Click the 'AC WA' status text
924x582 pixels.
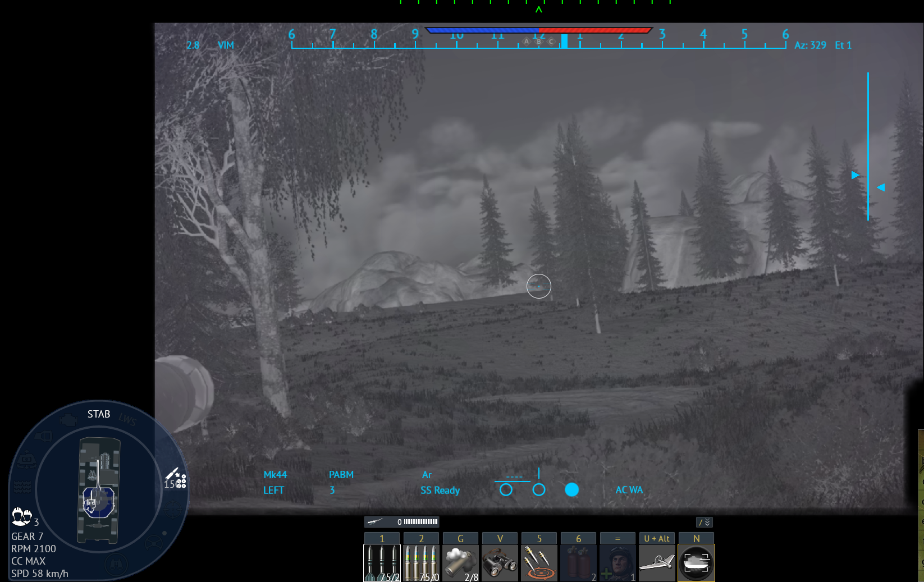point(629,490)
